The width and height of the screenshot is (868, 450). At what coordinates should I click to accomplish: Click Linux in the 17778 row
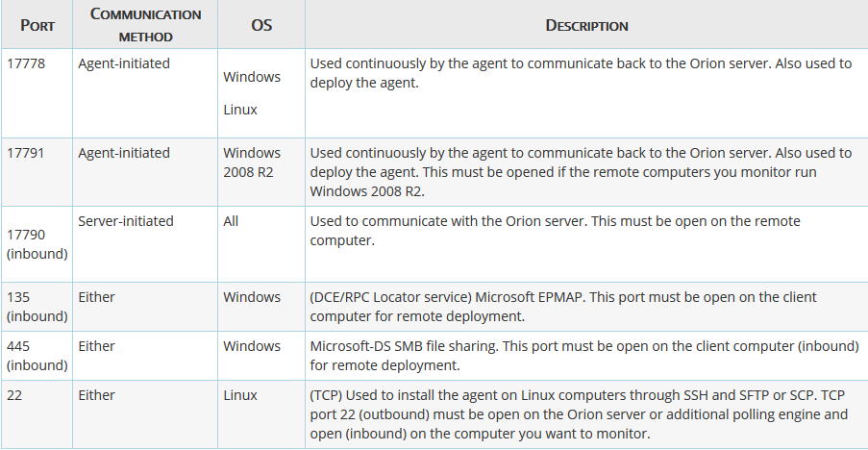(240, 110)
